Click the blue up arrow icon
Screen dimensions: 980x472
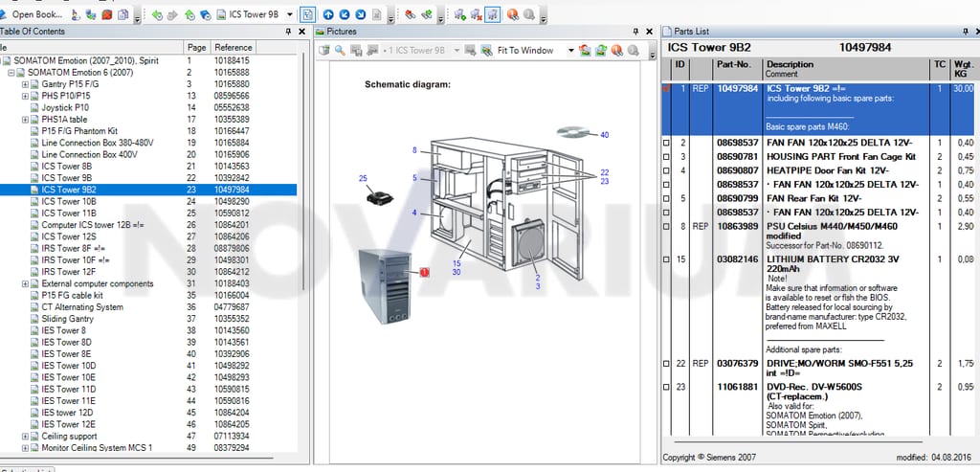[x=328, y=14]
